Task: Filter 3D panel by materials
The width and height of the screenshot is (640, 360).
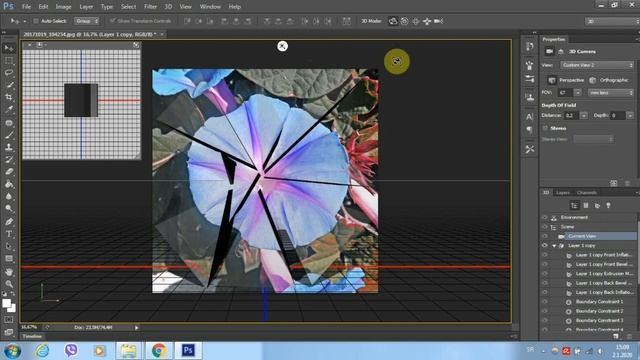Action: click(597, 205)
